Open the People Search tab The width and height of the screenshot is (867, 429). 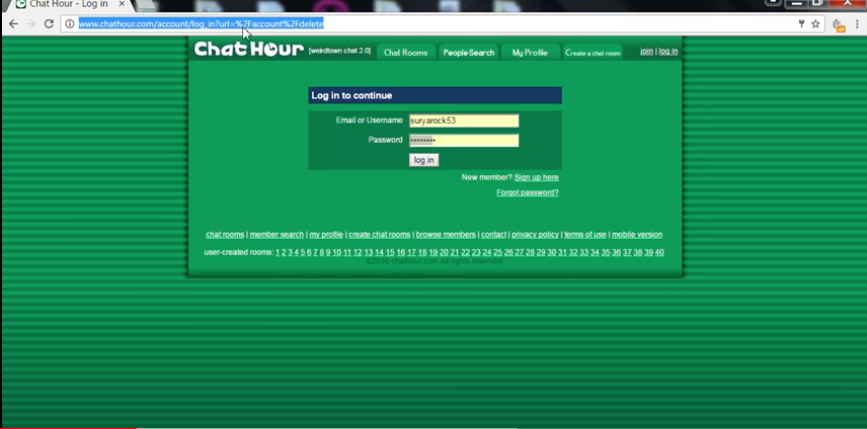[x=468, y=53]
